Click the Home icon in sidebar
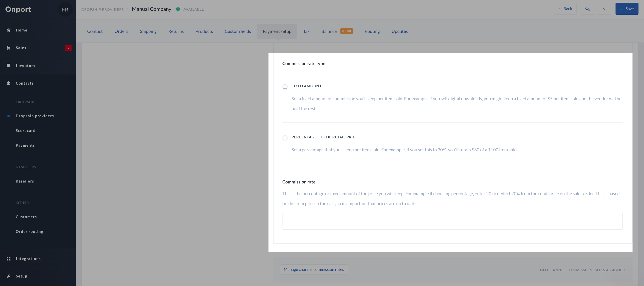Viewport: 644px width, 286px height. [9, 30]
